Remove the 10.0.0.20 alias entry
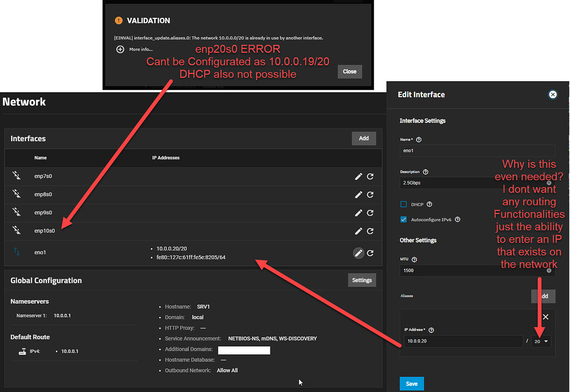570x392 pixels. click(x=546, y=317)
